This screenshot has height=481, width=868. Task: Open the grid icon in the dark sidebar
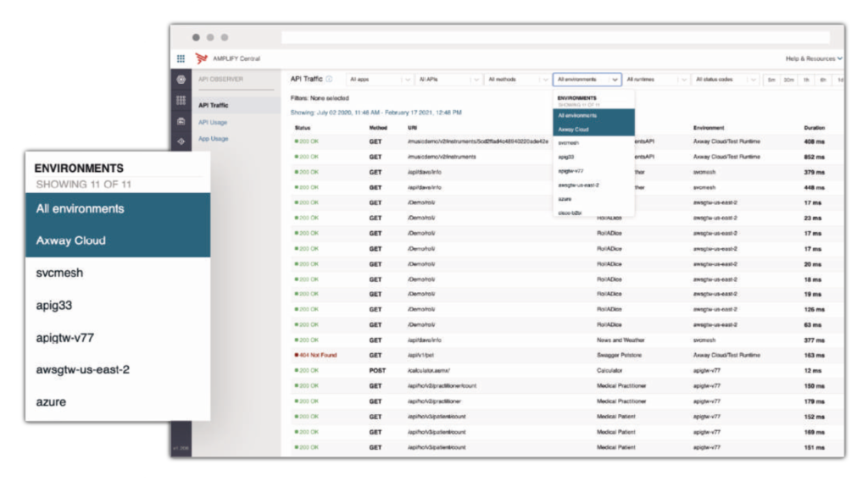click(x=181, y=100)
